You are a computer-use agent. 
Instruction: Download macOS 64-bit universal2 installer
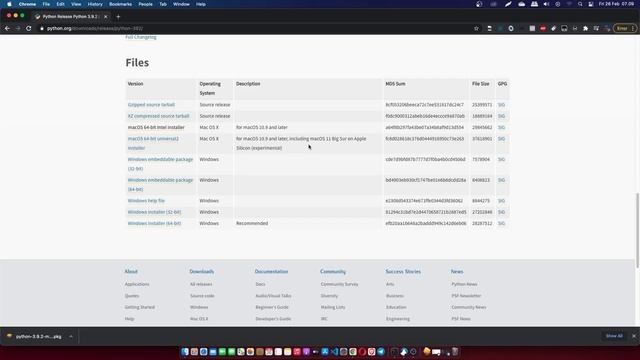(153, 143)
